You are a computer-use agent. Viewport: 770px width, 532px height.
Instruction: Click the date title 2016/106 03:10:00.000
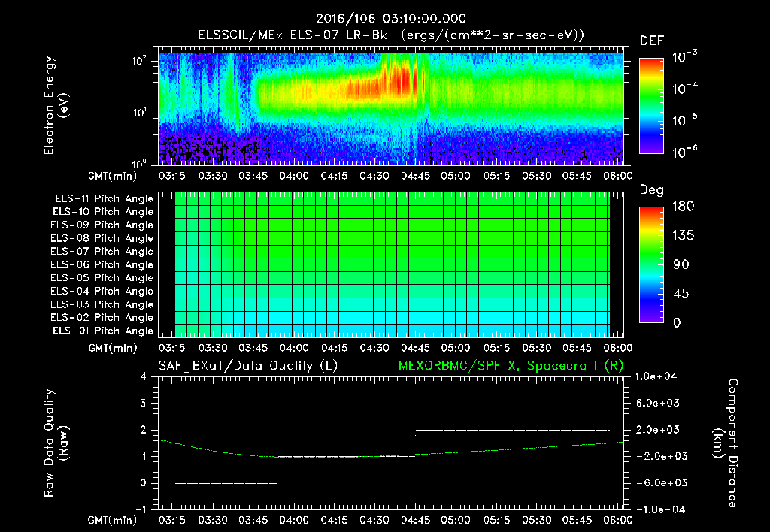(390, 19)
